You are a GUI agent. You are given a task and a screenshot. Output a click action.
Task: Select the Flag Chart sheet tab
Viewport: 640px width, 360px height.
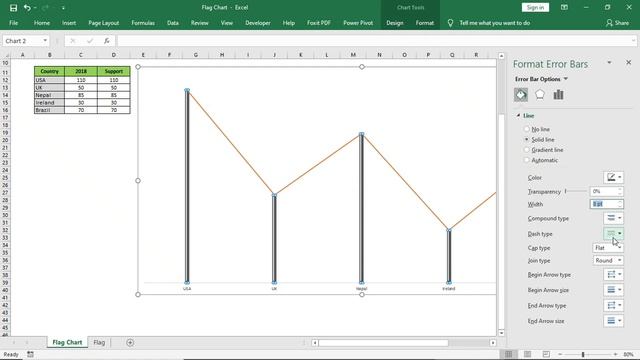pos(67,342)
